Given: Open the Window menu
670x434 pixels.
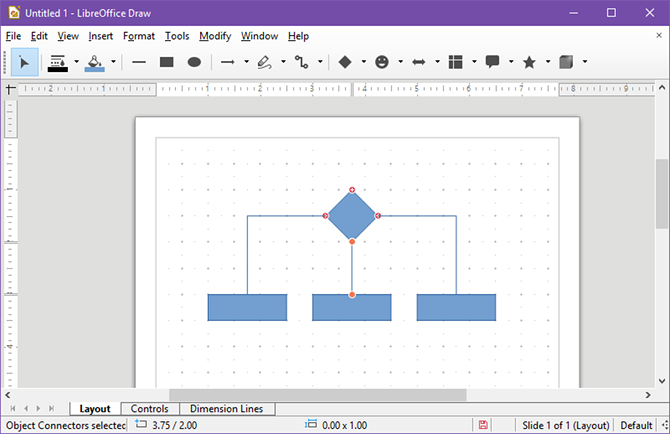Looking at the screenshot, I should tap(259, 36).
